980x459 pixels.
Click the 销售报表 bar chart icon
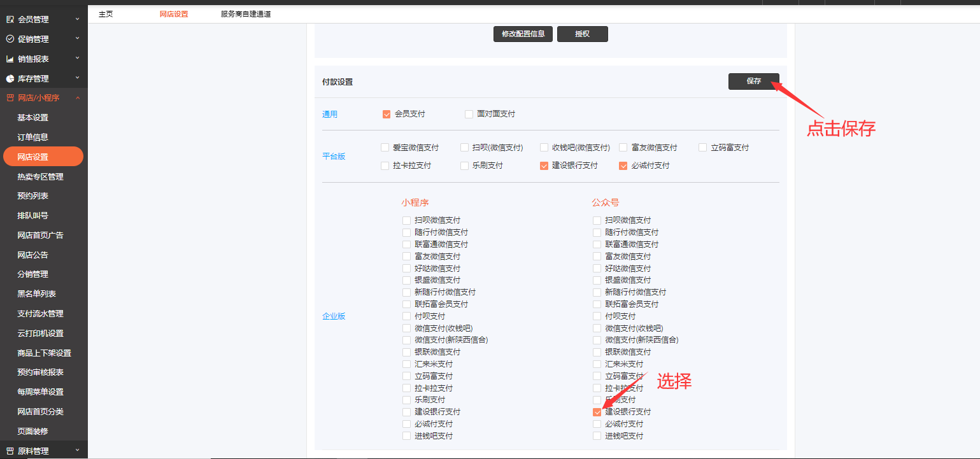pyautogui.click(x=10, y=59)
